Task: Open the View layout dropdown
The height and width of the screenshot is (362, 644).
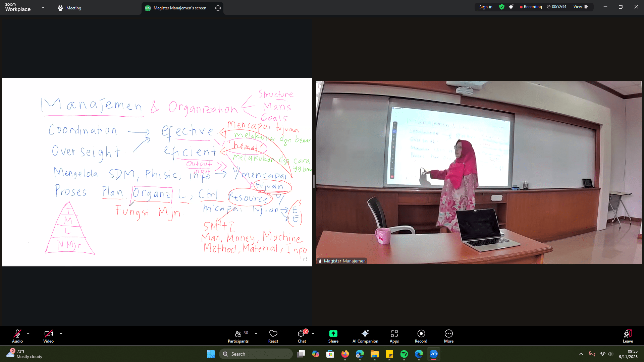Action: [581, 7]
